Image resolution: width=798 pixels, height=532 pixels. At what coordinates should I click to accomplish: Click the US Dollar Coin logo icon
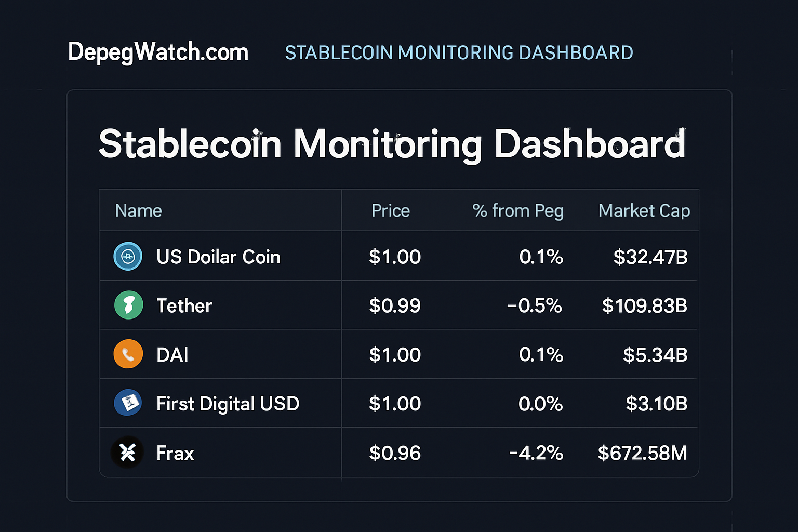coord(128,256)
